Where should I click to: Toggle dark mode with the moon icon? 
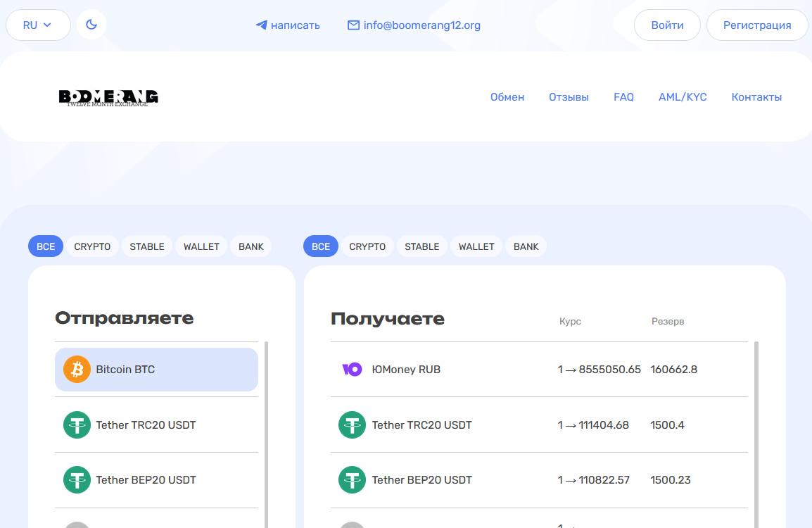pyautogui.click(x=91, y=25)
